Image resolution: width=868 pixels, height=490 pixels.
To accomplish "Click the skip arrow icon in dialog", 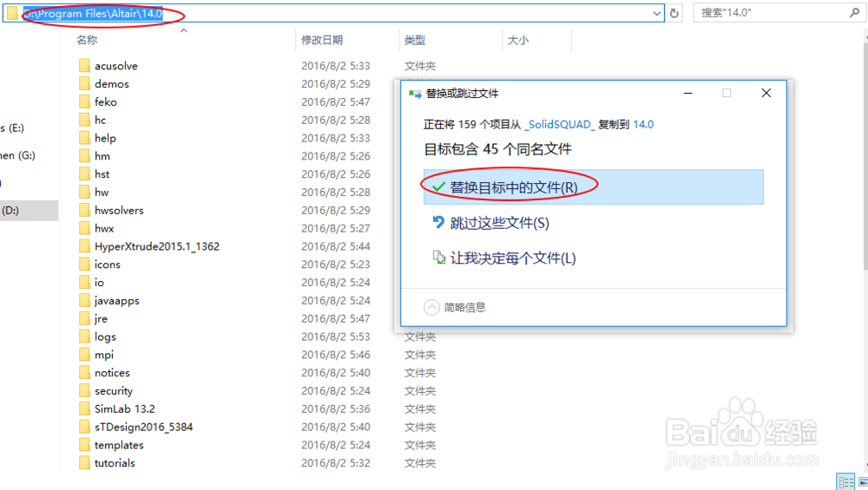I will pos(438,222).
